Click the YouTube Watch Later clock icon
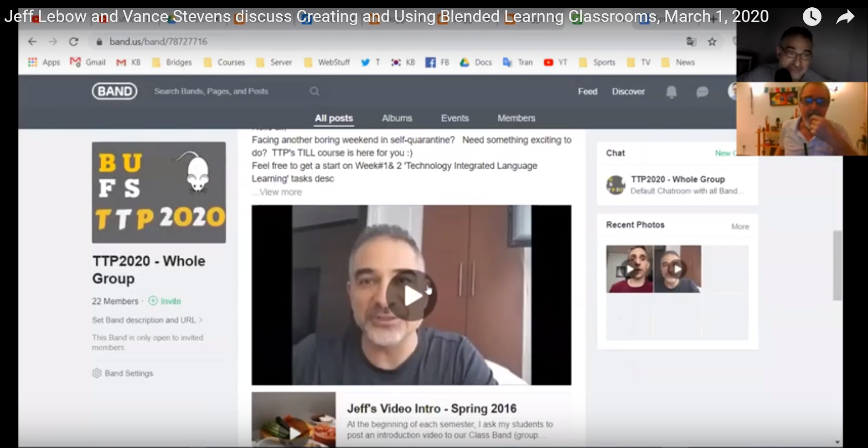This screenshot has height=448, width=868. pos(811,17)
